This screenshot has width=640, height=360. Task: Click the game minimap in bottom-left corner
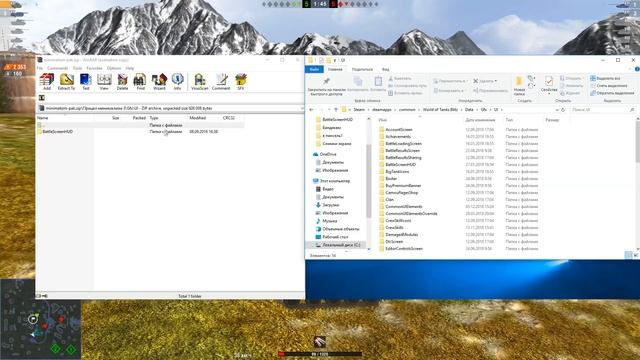(x=41, y=319)
